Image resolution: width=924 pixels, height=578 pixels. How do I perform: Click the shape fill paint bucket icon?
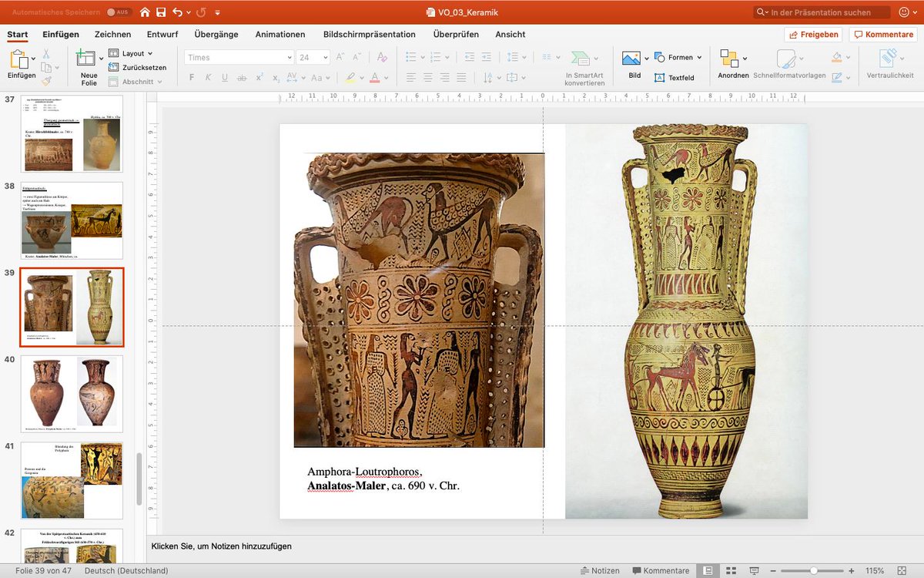(837, 57)
